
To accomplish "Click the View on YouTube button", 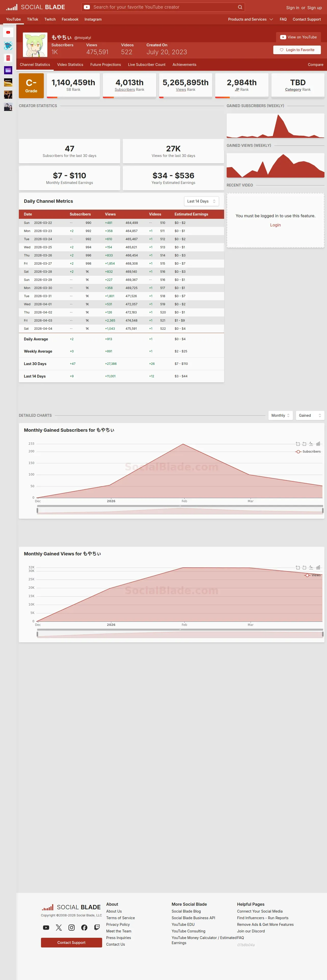I will point(298,37).
